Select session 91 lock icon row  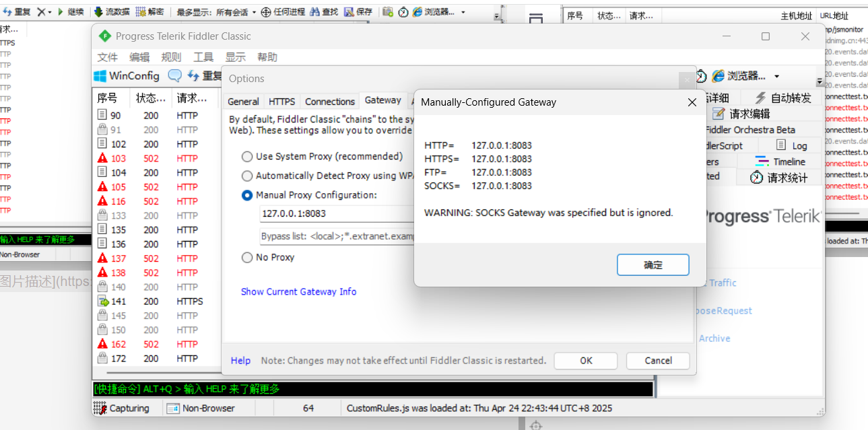pyautogui.click(x=102, y=130)
